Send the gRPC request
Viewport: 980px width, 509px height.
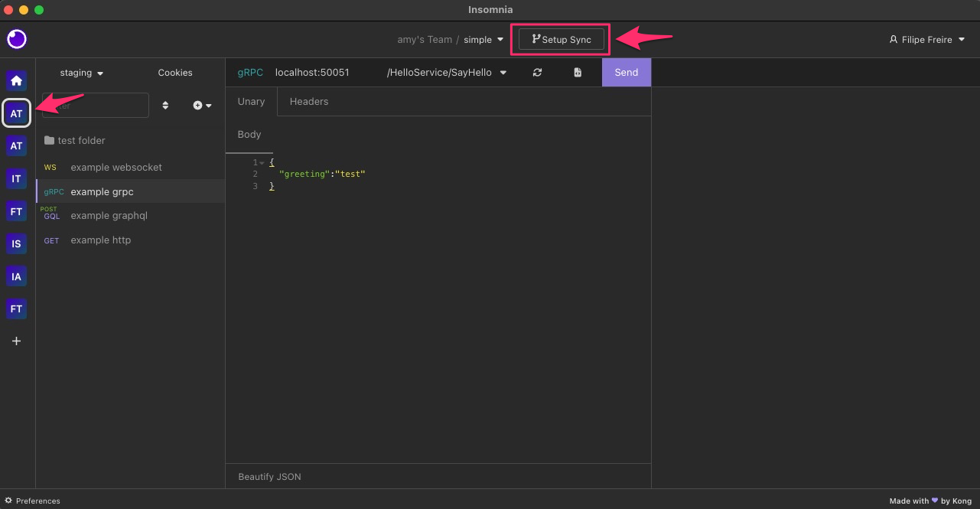pos(626,73)
